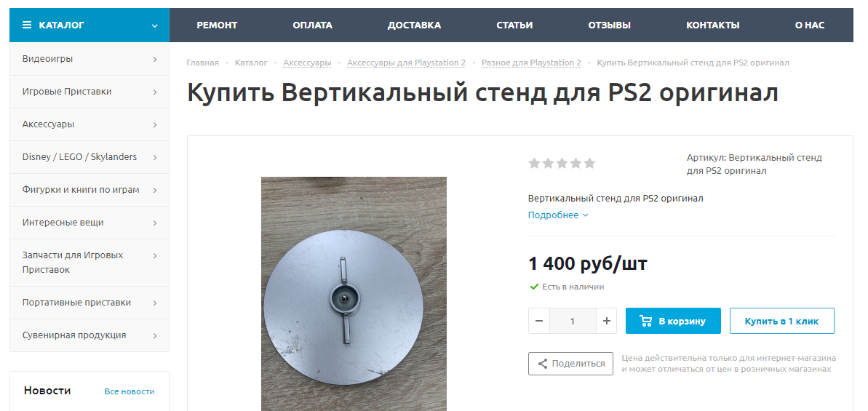Viewport: 868px width, 411px height.
Task: Click the quantity input field
Action: click(573, 321)
